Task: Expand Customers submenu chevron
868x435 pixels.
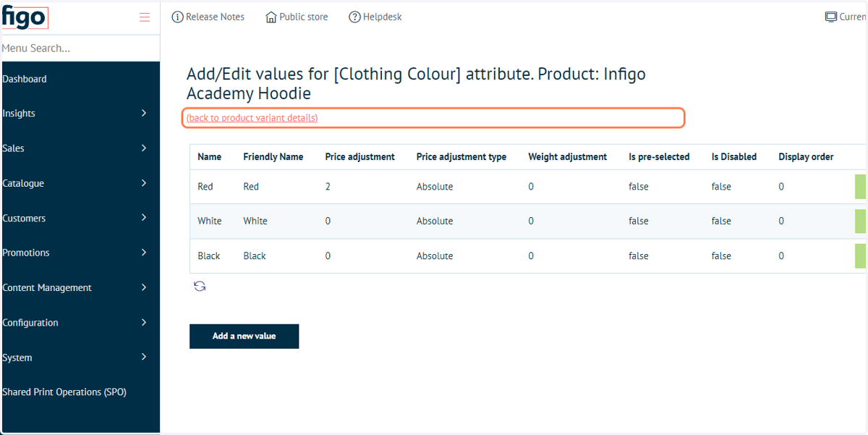Action: (x=144, y=217)
